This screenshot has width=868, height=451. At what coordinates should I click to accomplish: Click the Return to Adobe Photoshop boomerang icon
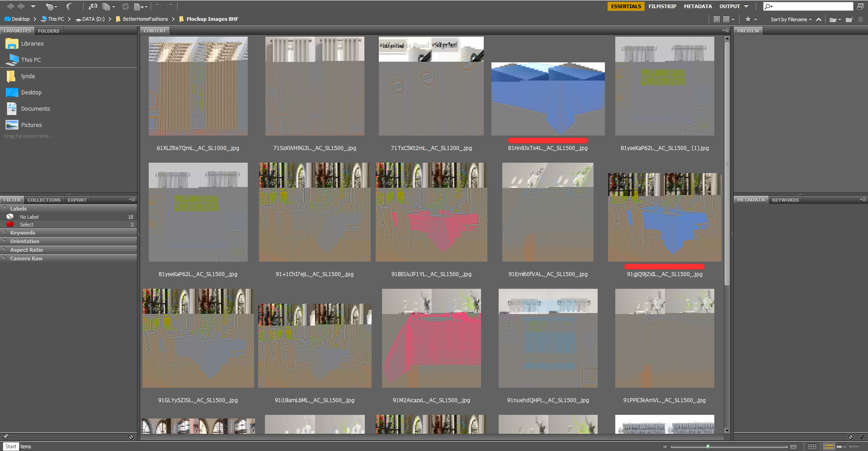tap(69, 6)
